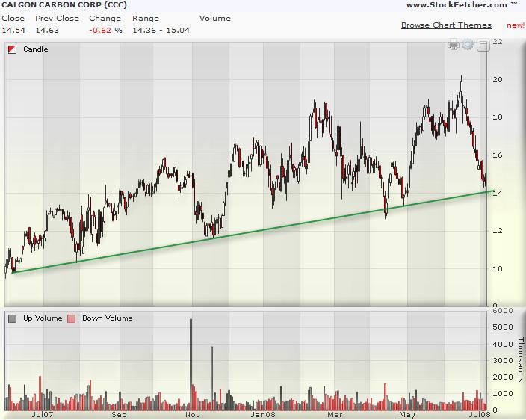Click the Jul07 date axis label
526x420 pixels.
tap(43, 414)
